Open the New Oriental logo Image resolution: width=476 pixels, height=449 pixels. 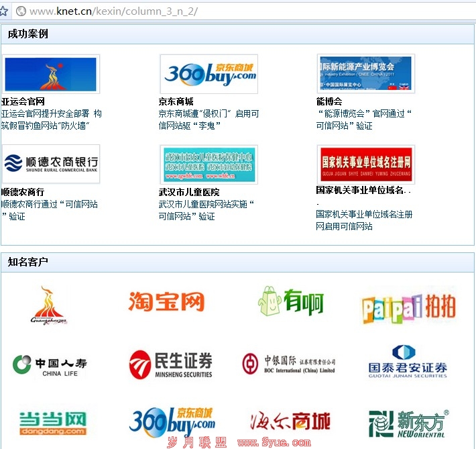(x=408, y=423)
